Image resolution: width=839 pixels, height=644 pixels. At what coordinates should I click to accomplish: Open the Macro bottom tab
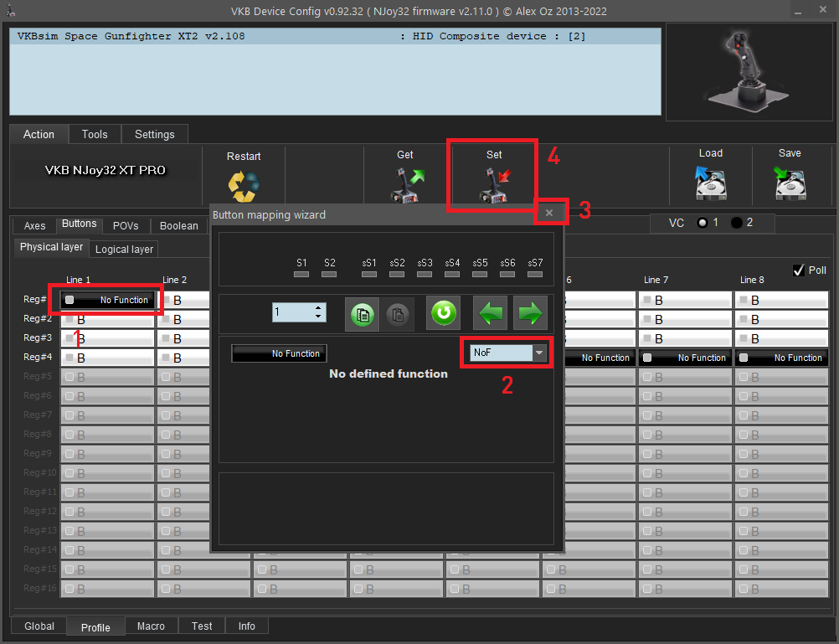(x=151, y=626)
